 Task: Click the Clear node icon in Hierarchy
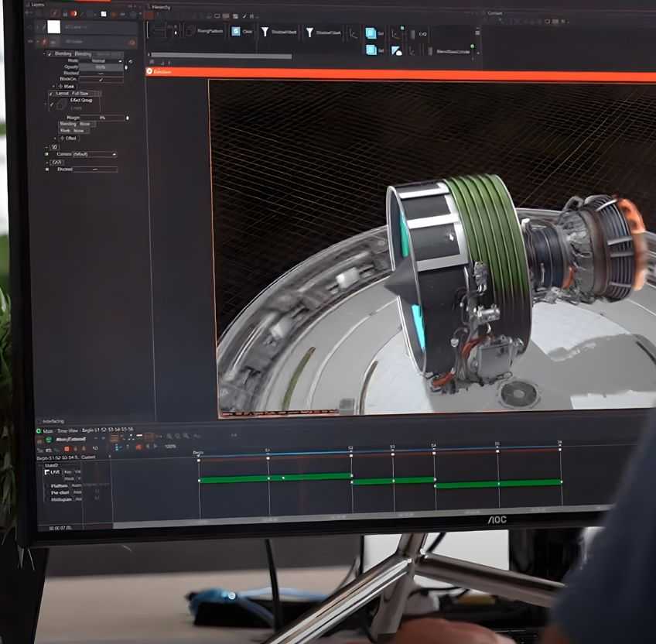tap(235, 32)
